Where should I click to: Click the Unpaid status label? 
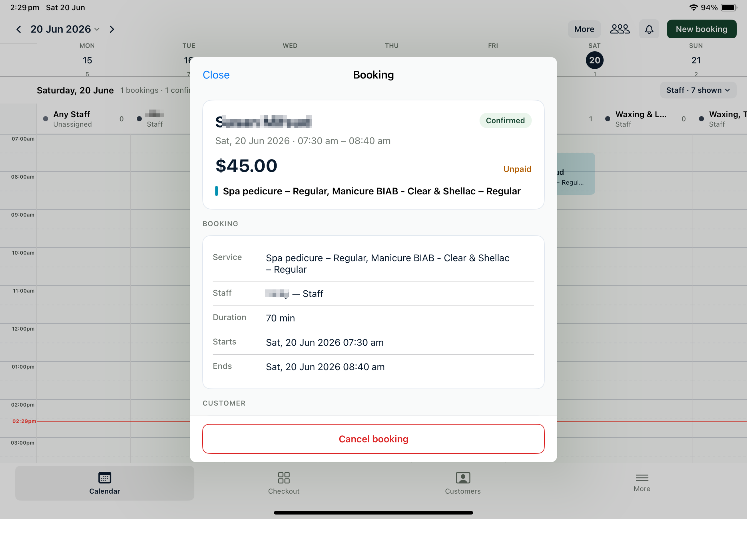click(517, 169)
